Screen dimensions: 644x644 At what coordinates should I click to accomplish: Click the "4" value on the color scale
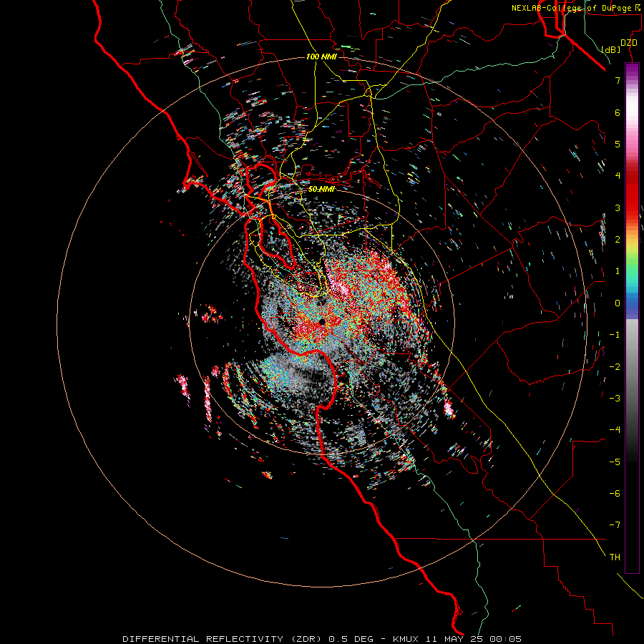618,176
